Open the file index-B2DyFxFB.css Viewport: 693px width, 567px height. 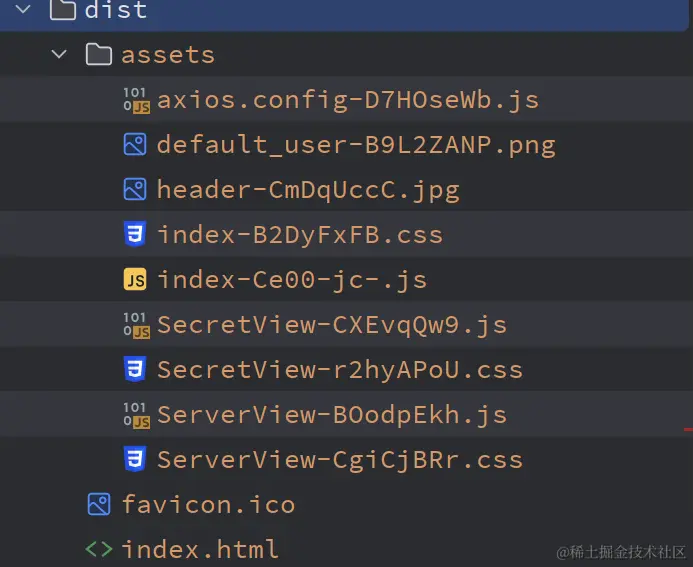300,235
